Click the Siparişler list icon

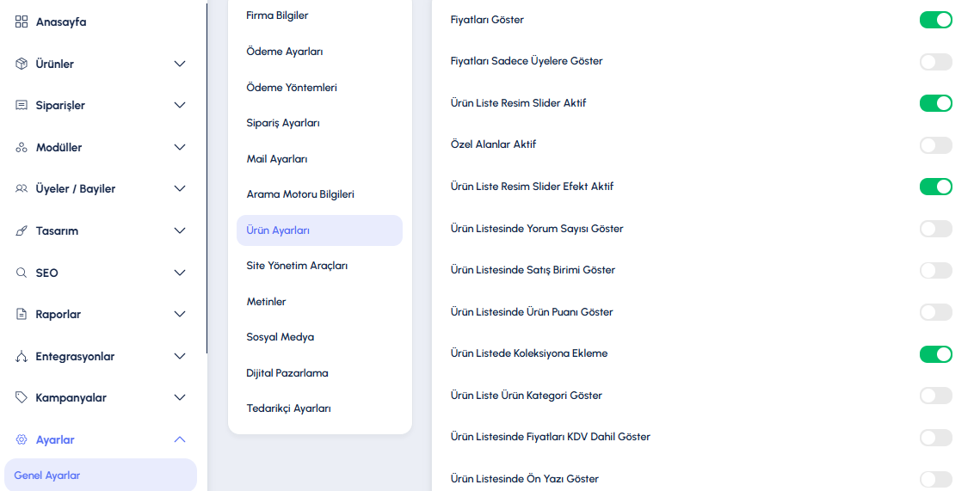22,105
